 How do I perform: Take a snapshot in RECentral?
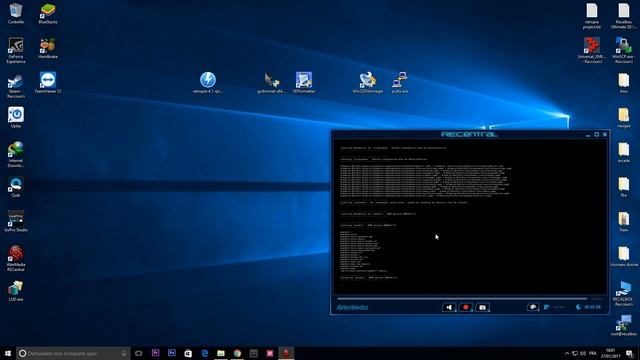tap(482, 307)
